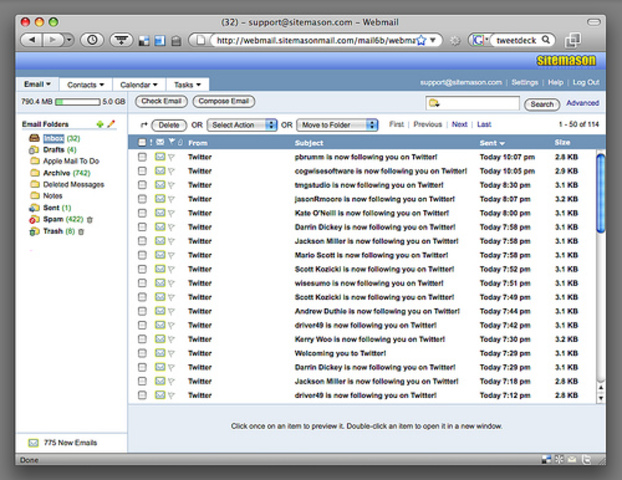Viewport: 622px width, 480px height.
Task: Check the cogwisesoftware message checkbox
Action: pyautogui.click(x=142, y=171)
